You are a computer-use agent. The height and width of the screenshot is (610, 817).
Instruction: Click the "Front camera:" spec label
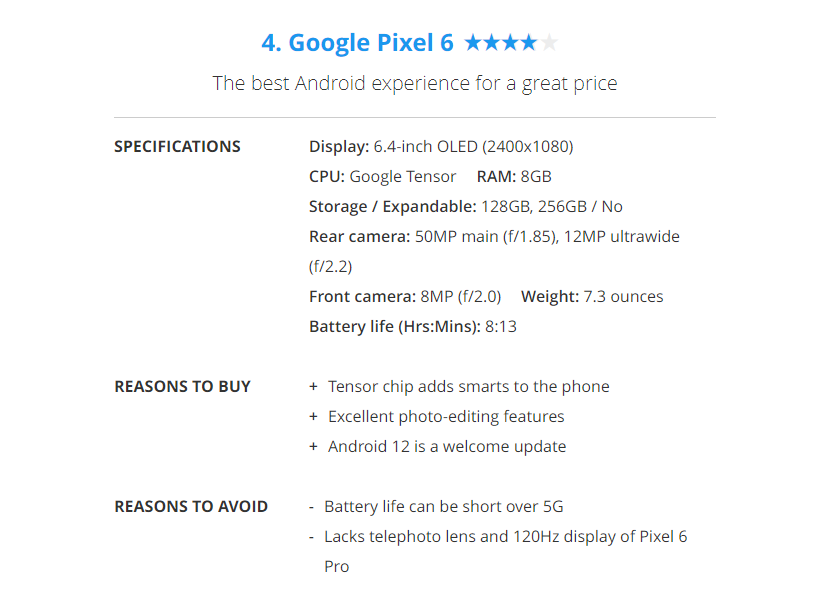pos(362,297)
